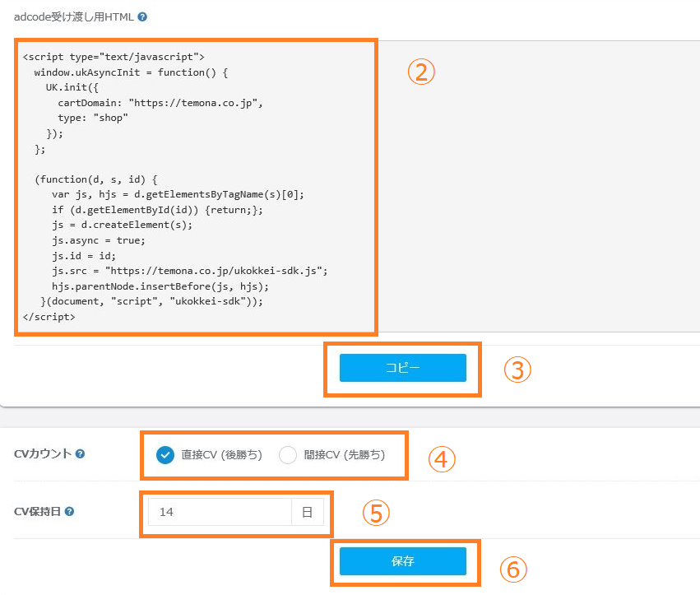The image size is (700, 595).
Task: Click the js.id = id; line
Action: point(84,255)
